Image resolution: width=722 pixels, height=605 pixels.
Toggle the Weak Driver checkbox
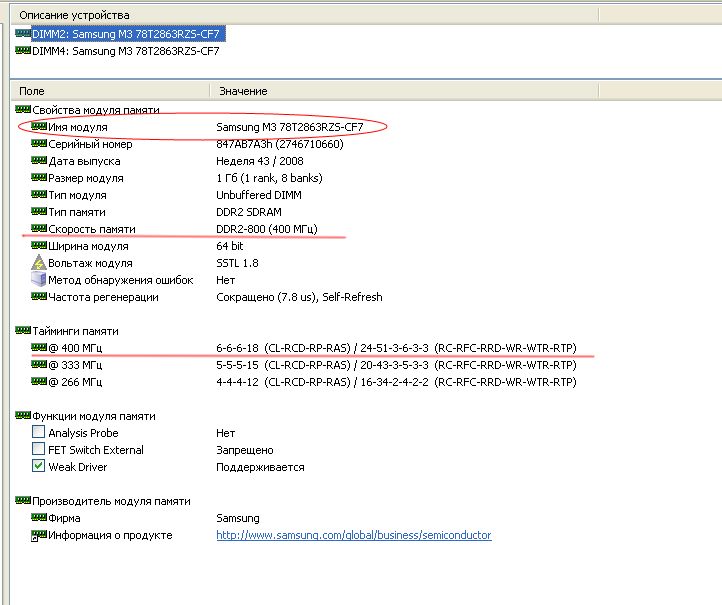point(39,466)
